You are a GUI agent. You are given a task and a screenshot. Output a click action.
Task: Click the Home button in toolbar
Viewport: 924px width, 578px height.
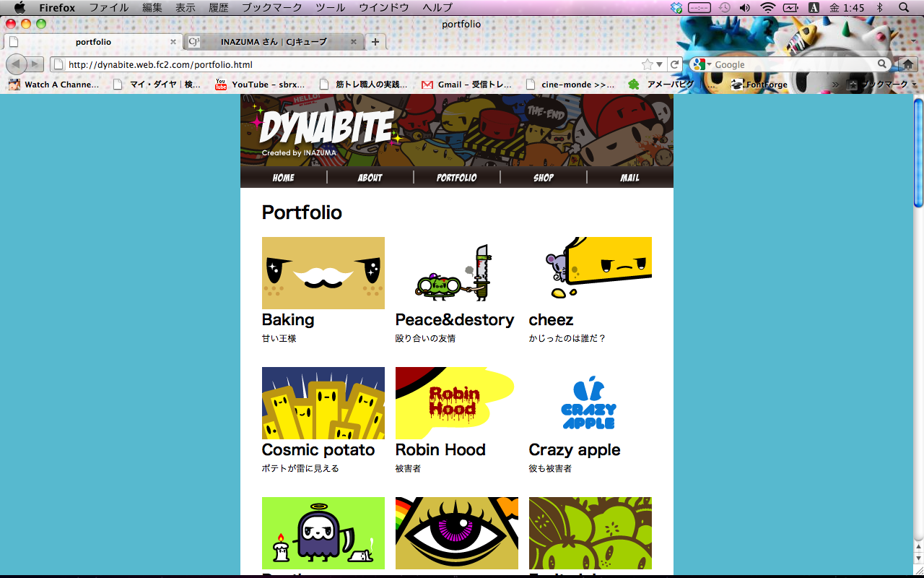point(908,64)
